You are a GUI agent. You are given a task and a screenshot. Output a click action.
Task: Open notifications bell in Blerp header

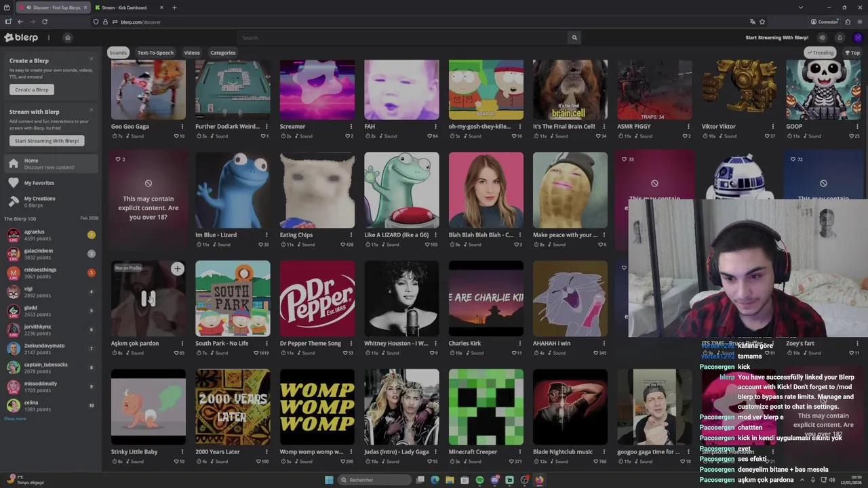(840, 38)
